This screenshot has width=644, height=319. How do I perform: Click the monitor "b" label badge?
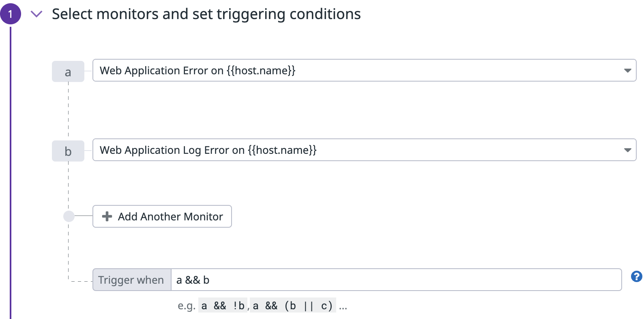point(68,151)
